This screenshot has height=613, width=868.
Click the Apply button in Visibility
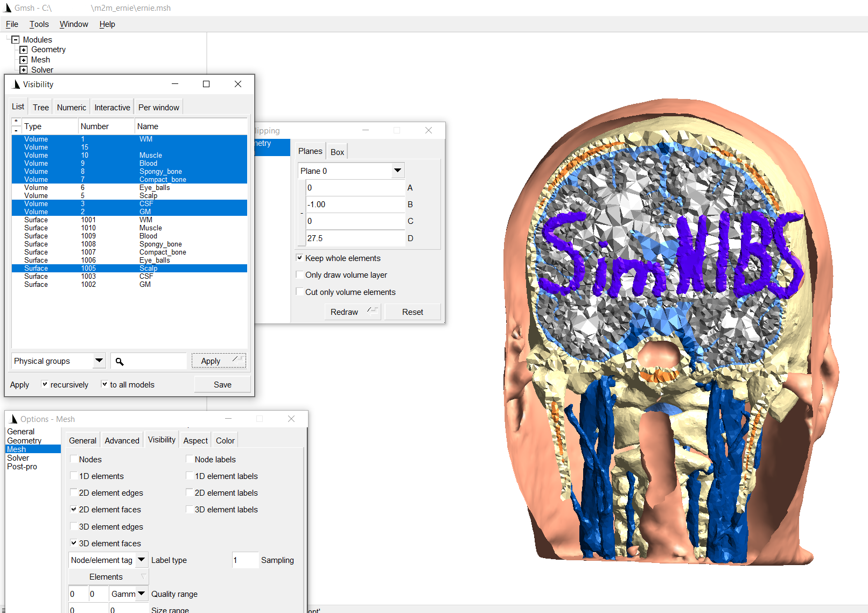pyautogui.click(x=219, y=361)
